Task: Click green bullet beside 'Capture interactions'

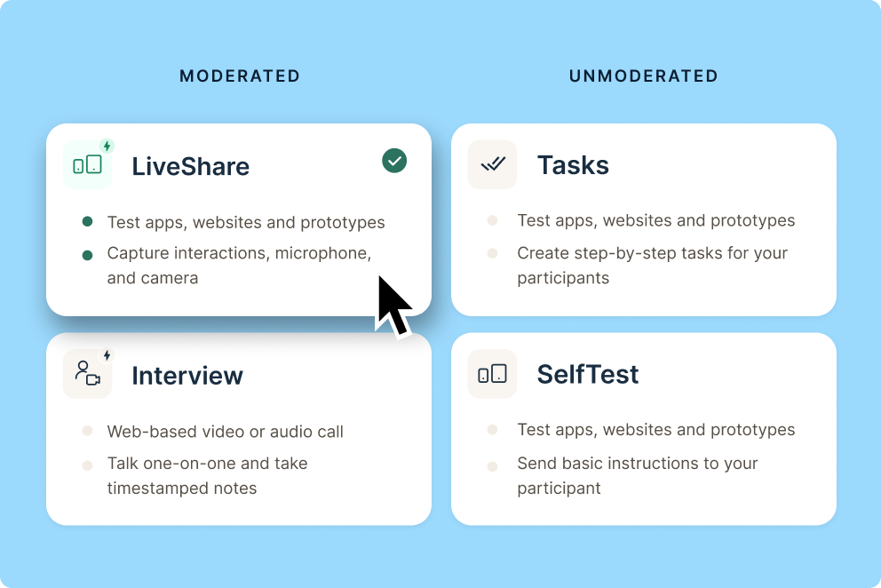Action: pyautogui.click(x=87, y=255)
